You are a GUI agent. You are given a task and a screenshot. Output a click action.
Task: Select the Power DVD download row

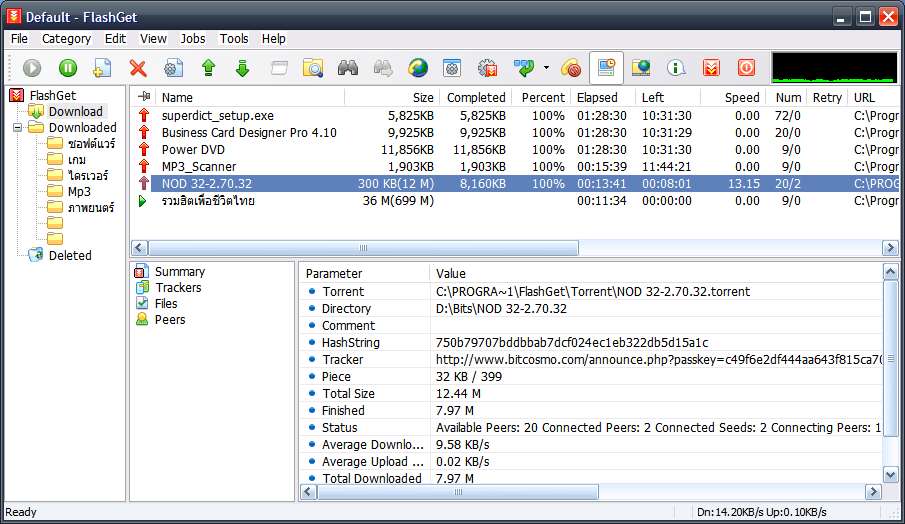click(x=517, y=149)
